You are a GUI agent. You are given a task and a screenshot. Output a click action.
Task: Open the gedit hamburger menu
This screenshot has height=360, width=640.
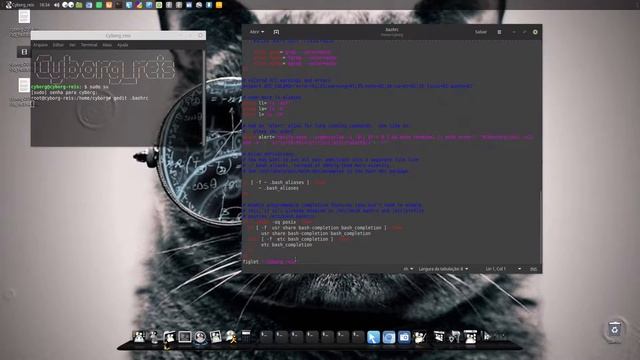[499, 32]
